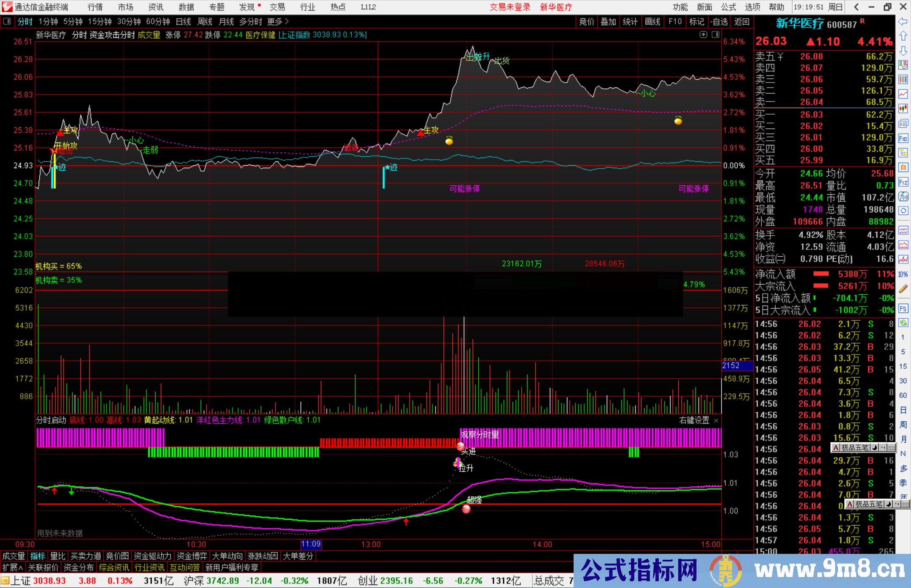
Task: Click the f(x) formula sidebar icon
Action: click(903, 197)
